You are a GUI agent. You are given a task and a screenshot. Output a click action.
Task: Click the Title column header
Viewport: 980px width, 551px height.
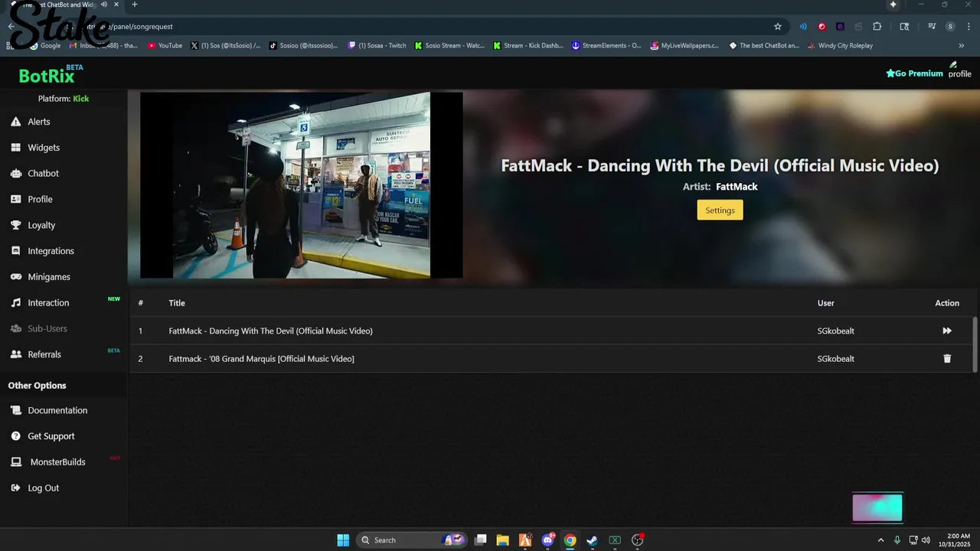[x=177, y=303]
